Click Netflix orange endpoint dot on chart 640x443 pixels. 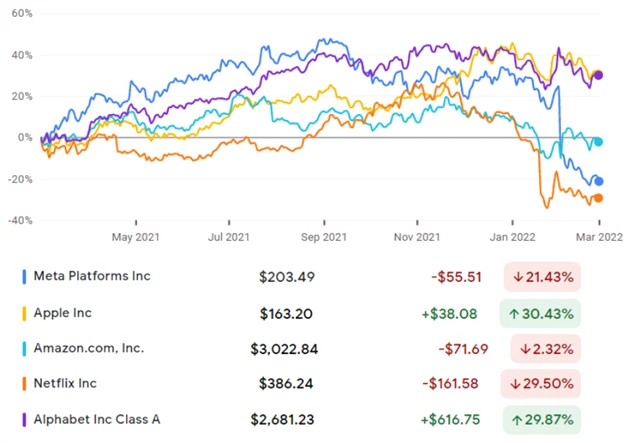(x=598, y=198)
